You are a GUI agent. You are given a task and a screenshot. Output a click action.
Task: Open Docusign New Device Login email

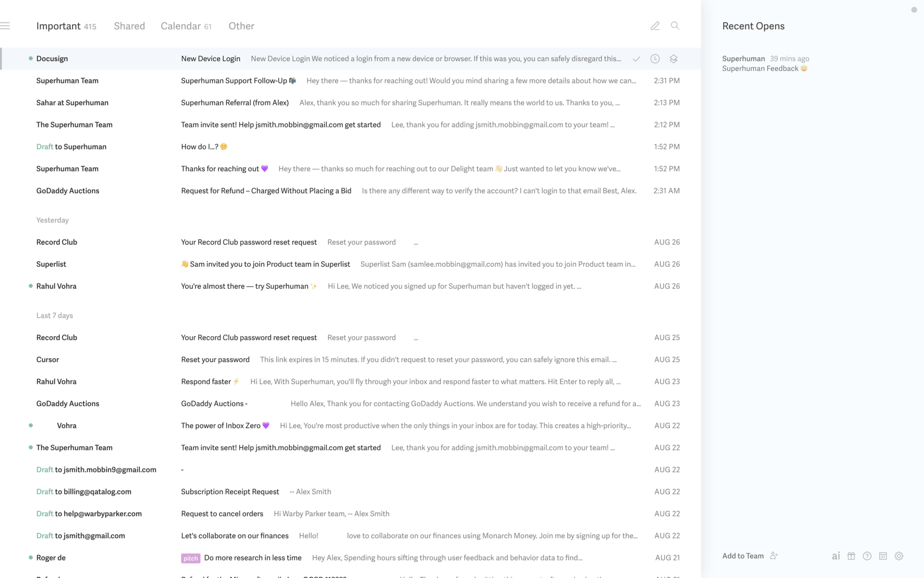[x=350, y=59]
